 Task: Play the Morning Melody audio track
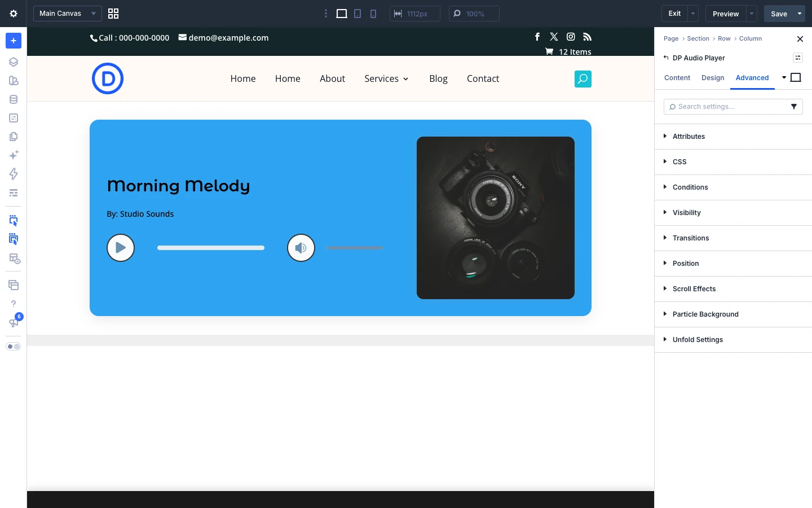121,248
